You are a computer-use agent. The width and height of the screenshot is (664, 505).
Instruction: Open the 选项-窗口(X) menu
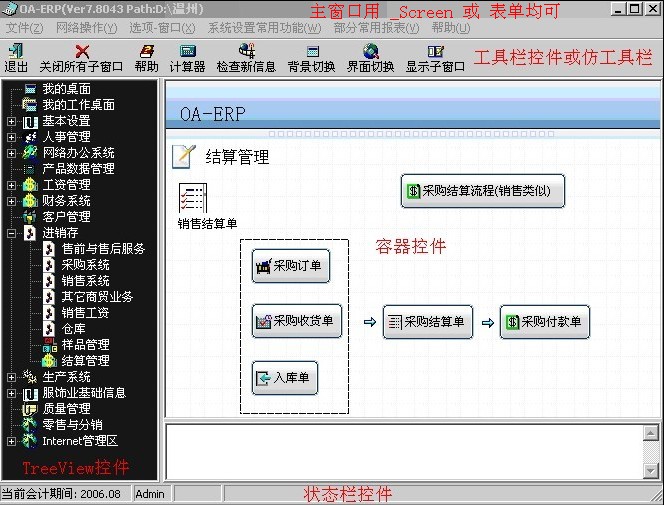(163, 28)
